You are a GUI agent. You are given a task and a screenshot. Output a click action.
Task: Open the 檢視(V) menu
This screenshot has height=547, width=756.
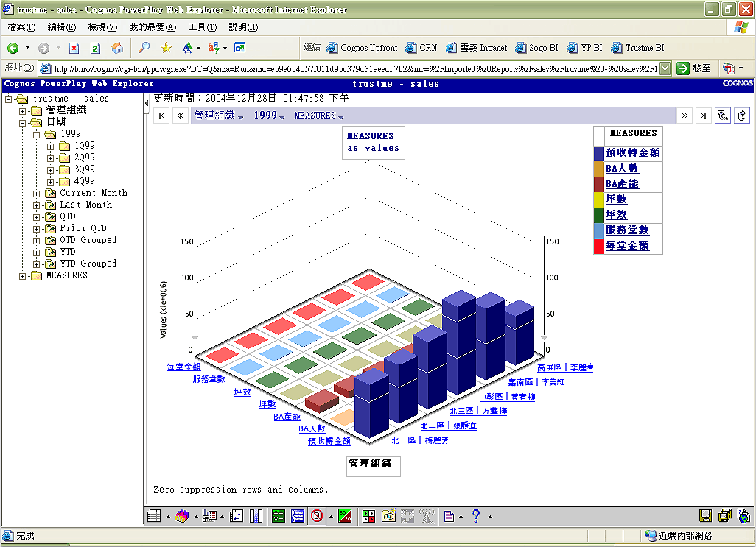coord(102,27)
